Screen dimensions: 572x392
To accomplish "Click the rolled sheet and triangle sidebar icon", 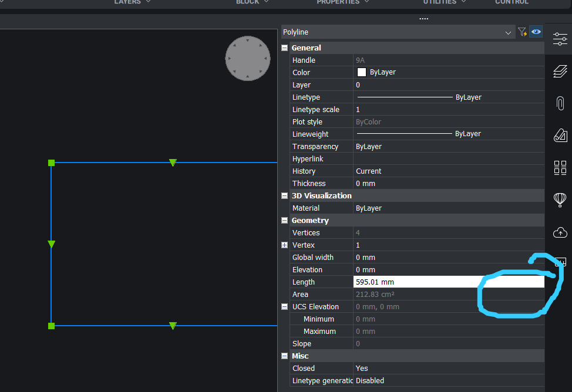I will click(560, 136).
